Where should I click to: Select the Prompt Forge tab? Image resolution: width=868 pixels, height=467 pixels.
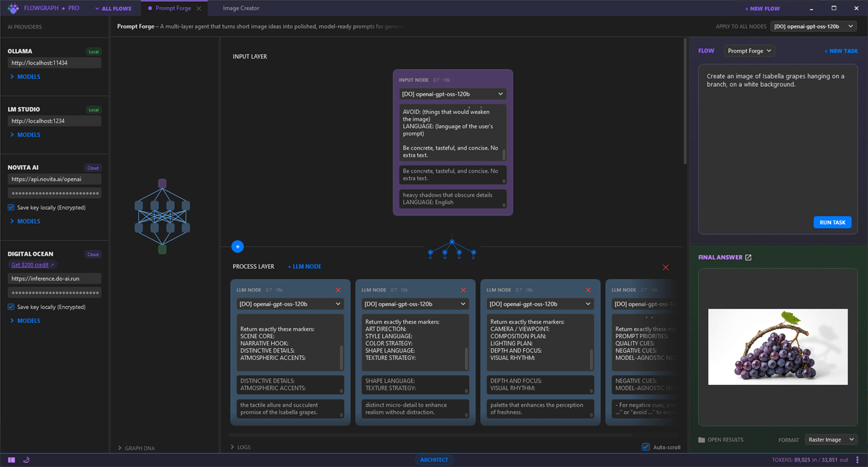[173, 8]
